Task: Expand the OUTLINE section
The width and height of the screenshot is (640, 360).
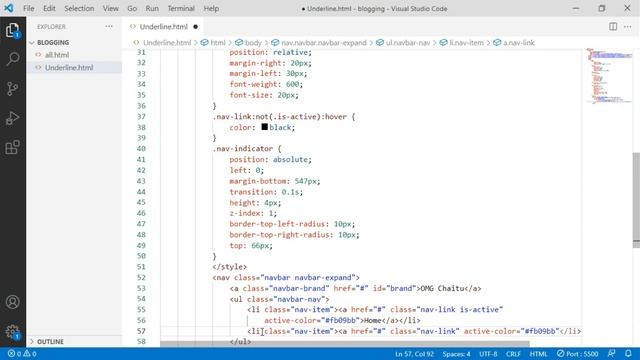Action: pyautogui.click(x=50, y=342)
